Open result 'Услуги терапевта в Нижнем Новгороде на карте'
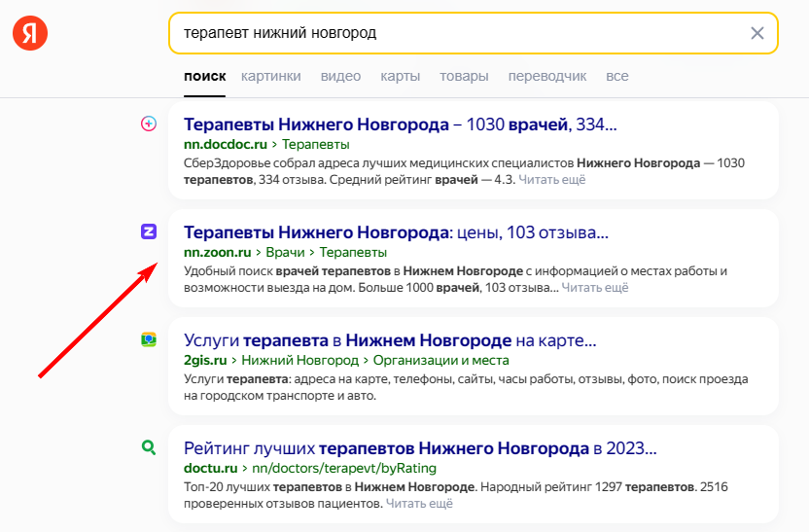This screenshot has width=809, height=532. coord(390,340)
